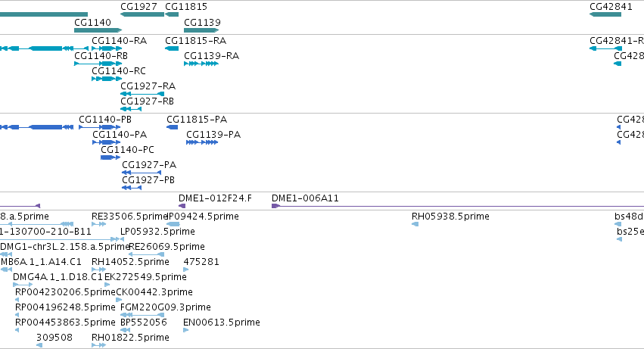Select the BP552056 feature label
Viewport: 644px width, 349px height.
pos(144,323)
